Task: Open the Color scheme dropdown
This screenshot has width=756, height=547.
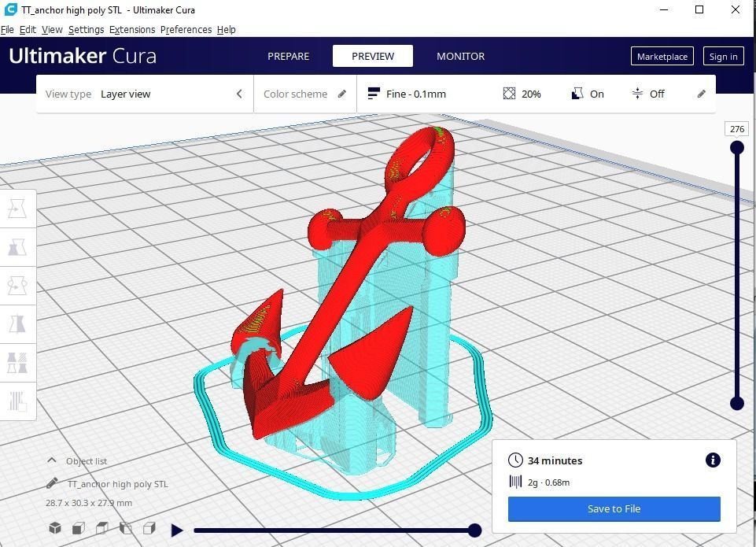Action: [x=305, y=94]
